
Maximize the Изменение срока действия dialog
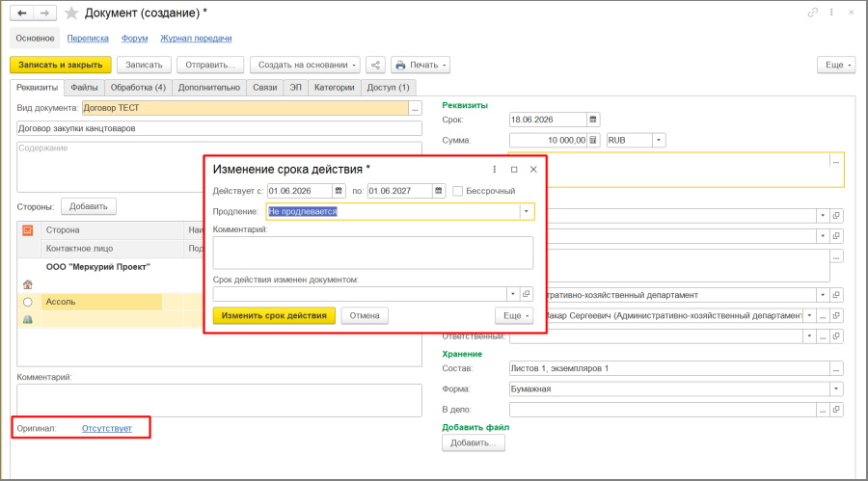coord(514,170)
